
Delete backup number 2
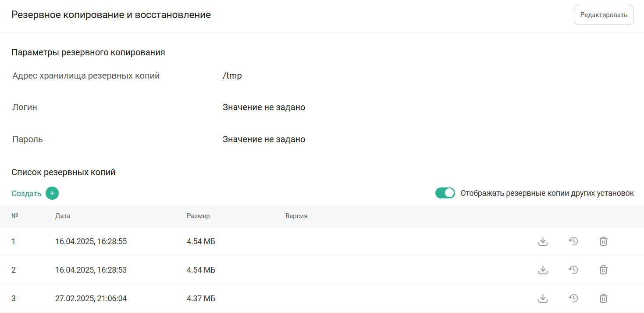tap(603, 270)
